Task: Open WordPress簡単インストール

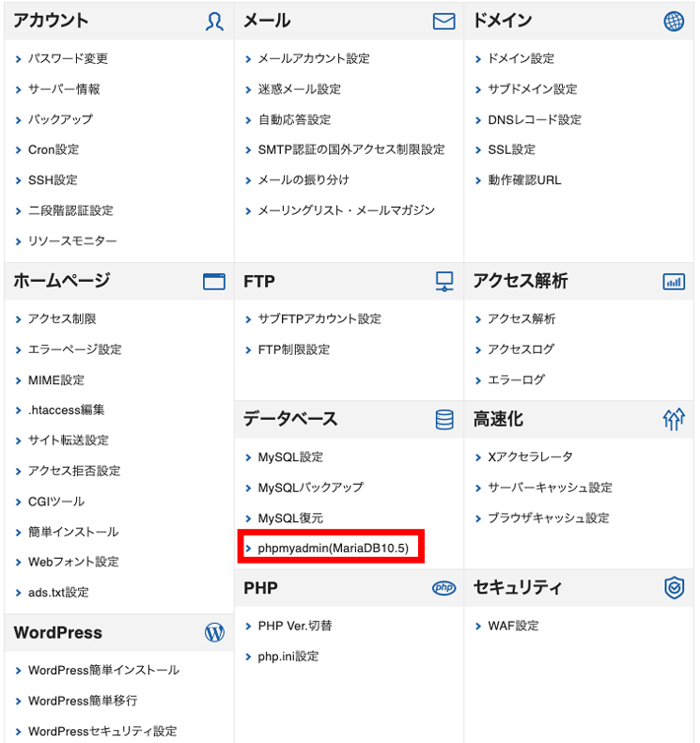Action: [104, 670]
